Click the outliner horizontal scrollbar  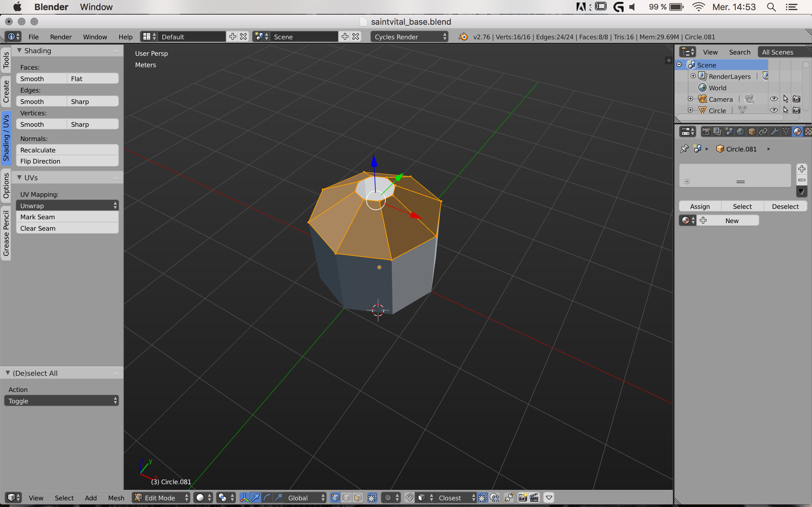(731, 118)
